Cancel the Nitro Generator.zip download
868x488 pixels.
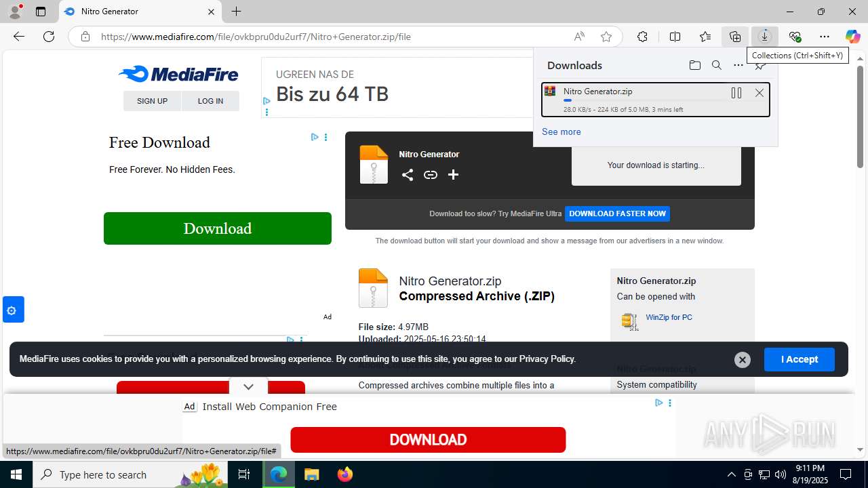click(x=759, y=93)
